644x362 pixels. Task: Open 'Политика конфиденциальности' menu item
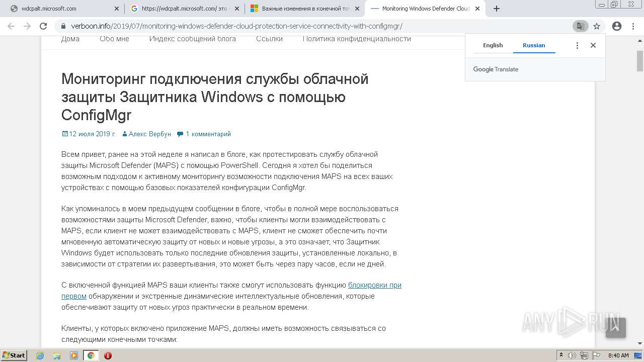point(357,39)
